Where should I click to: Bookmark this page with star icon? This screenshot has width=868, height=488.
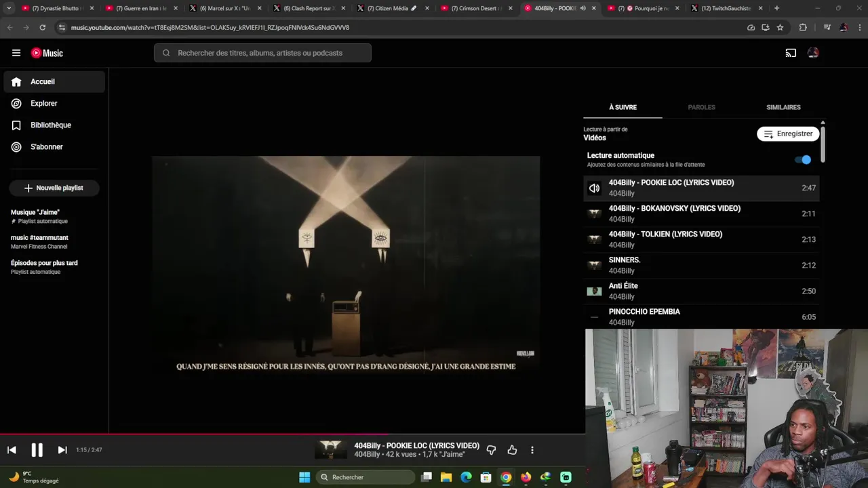pos(780,28)
